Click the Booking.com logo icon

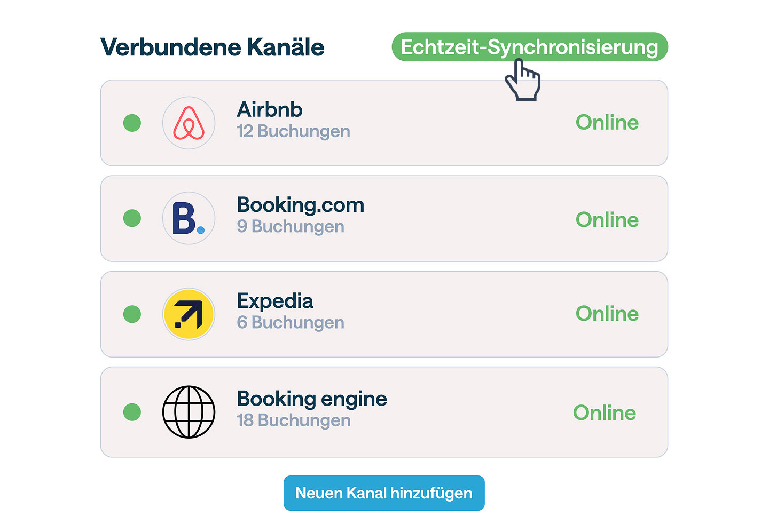189,218
